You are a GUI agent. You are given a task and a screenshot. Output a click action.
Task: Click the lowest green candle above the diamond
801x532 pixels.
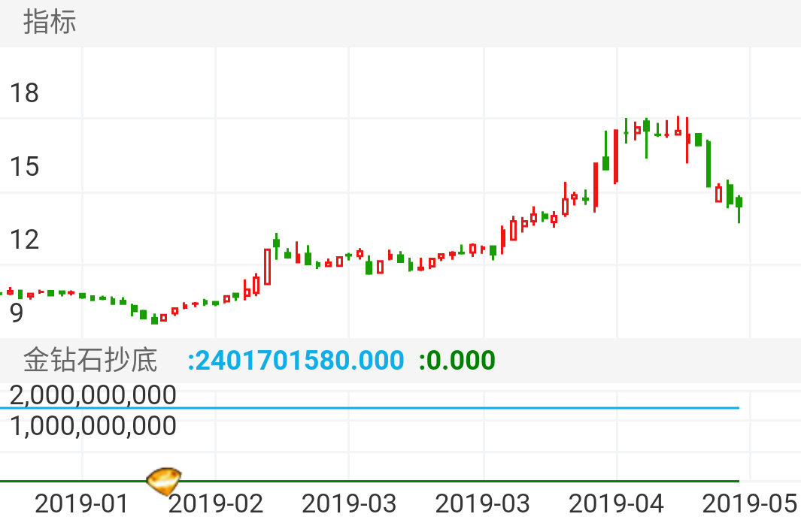pos(154,319)
